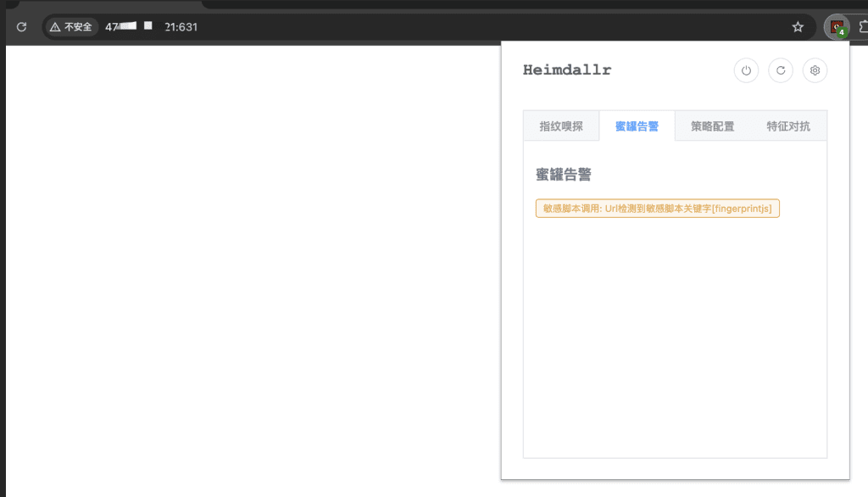Select the fingerprintjs sensitive script alert
Viewport: 868px width, 497px height.
pyautogui.click(x=658, y=209)
